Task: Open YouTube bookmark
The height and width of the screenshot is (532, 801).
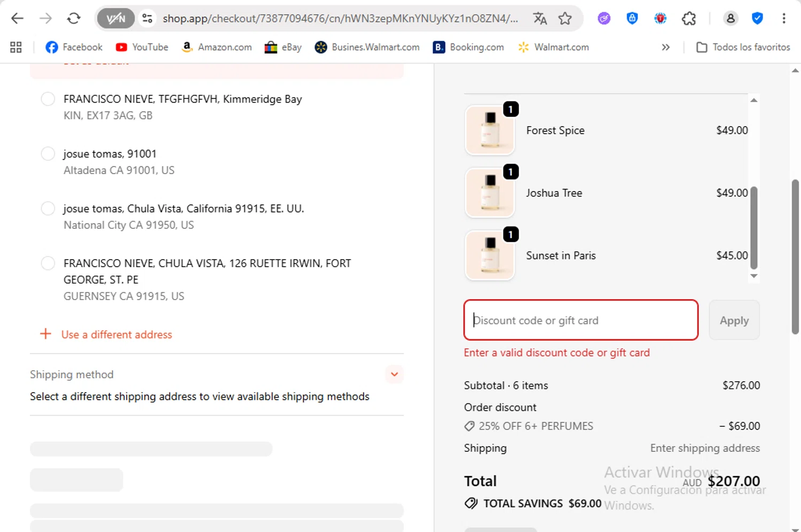Action: click(142, 47)
